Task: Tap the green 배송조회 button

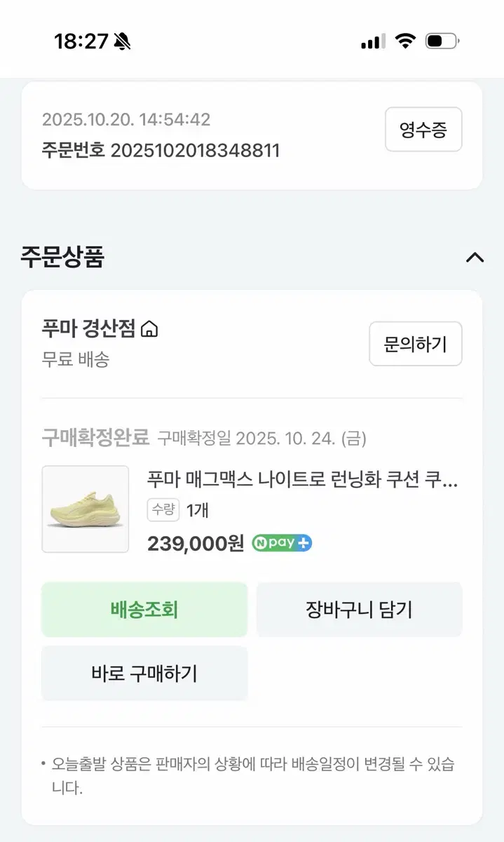Action: point(144,610)
